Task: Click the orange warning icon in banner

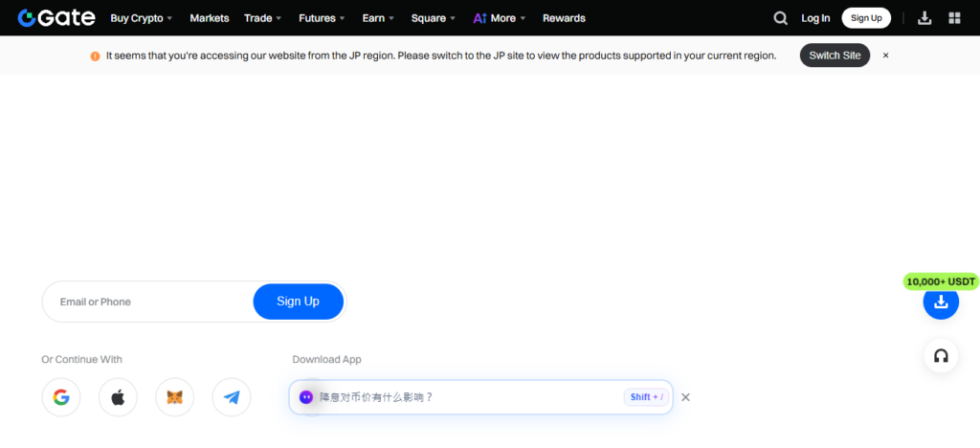Action: (95, 56)
